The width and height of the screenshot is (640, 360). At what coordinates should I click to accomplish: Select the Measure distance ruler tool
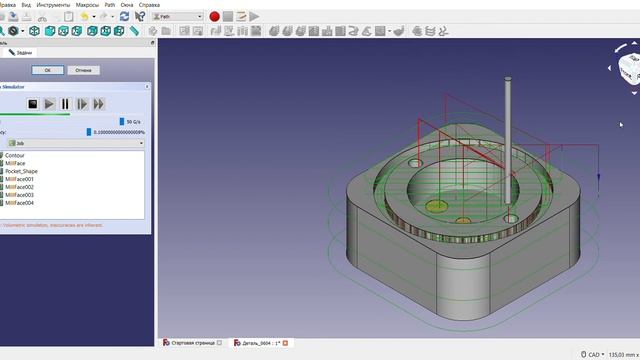click(134, 31)
